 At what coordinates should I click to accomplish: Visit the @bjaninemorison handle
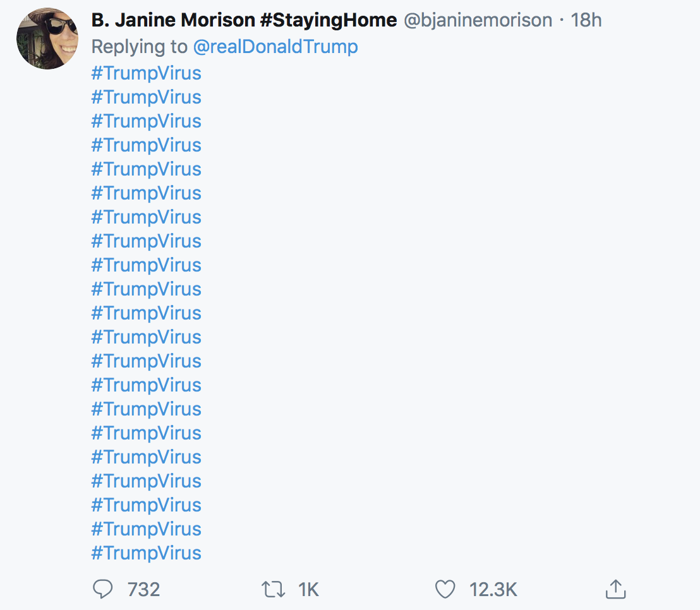[478, 20]
